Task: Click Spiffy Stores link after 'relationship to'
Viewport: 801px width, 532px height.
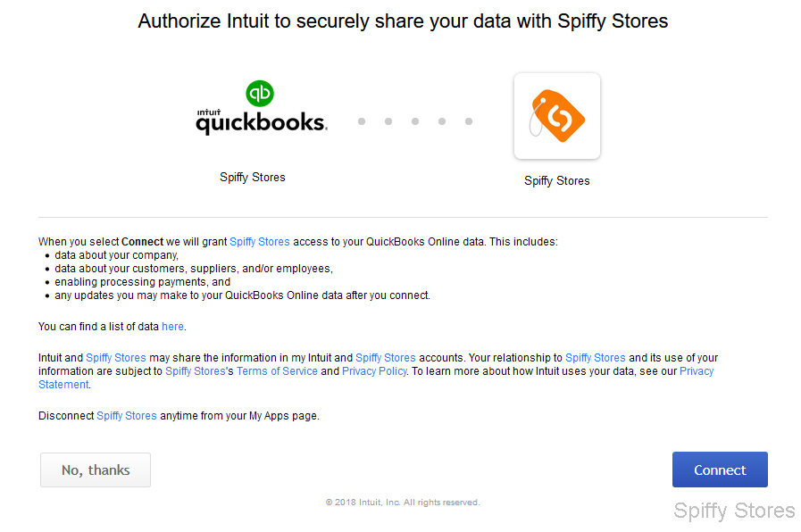Action: click(595, 357)
